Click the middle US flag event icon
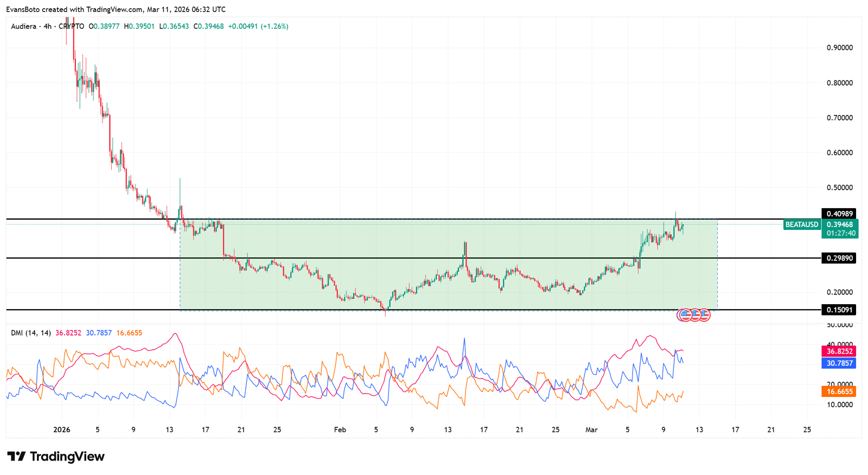Screen dimensions: 868x475 [x=694, y=314]
